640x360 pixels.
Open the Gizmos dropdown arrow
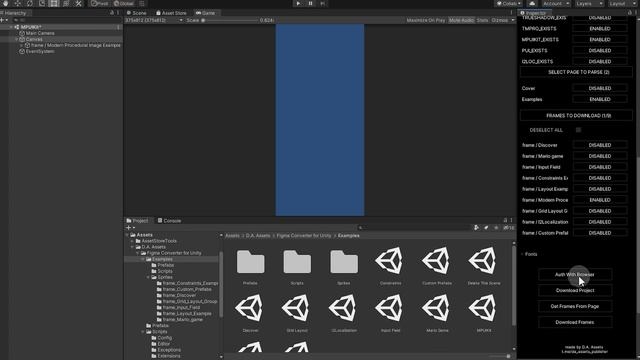513,20
